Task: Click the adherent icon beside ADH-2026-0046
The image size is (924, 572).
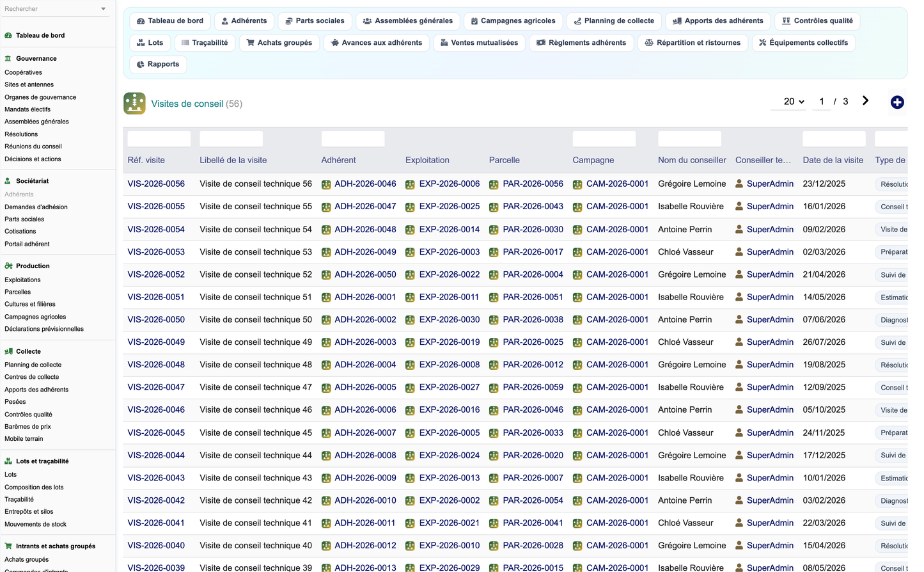Action: pyautogui.click(x=326, y=184)
